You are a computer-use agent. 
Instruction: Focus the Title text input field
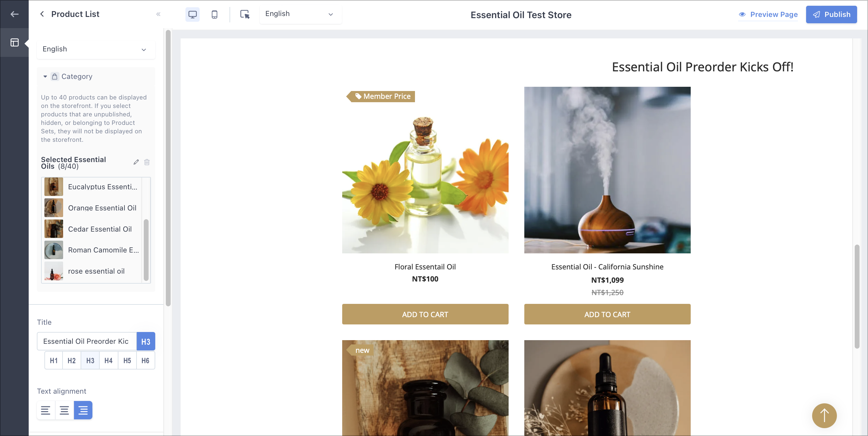point(87,341)
